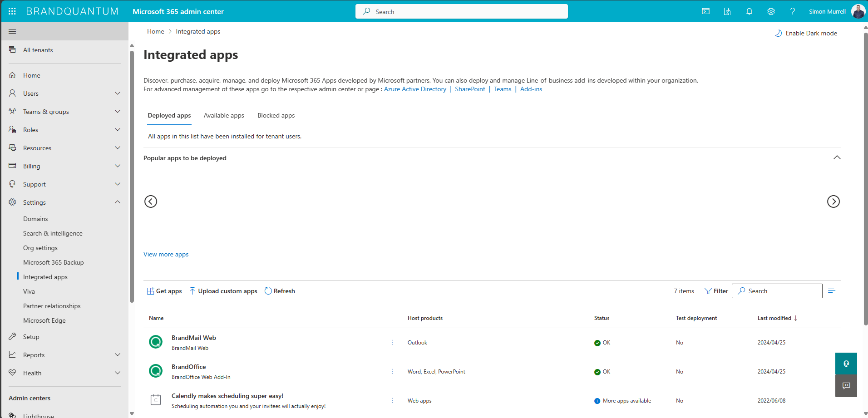Click the BrandMail Web app icon
The width and height of the screenshot is (868, 418).
(x=156, y=342)
